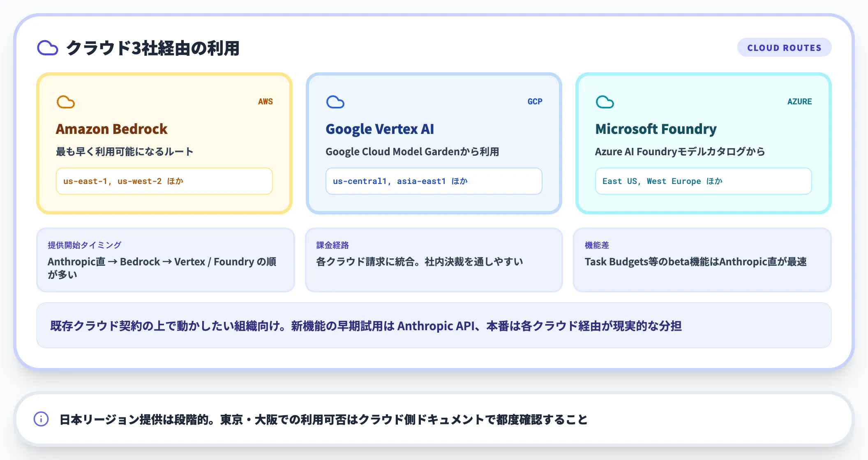Select the us-central1, asia-east1 region box

[434, 181]
